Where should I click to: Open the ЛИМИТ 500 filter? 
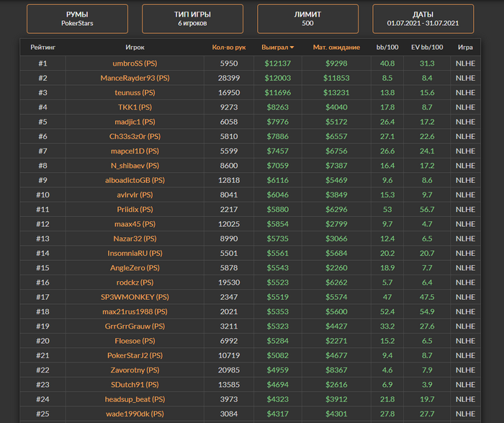(x=307, y=19)
